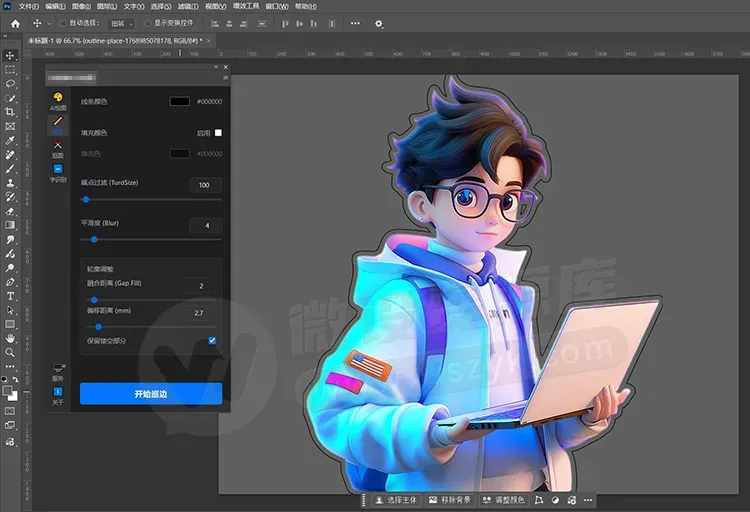The height and width of the screenshot is (512, 750).
Task: Select the Frame tool
Action: point(10,126)
